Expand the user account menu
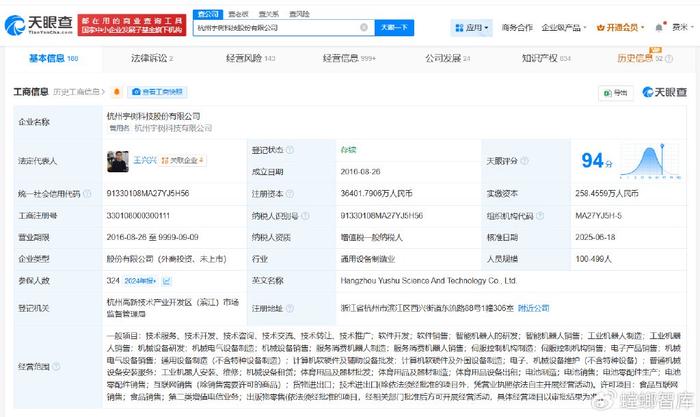The height and width of the screenshot is (417, 700). pos(683,28)
